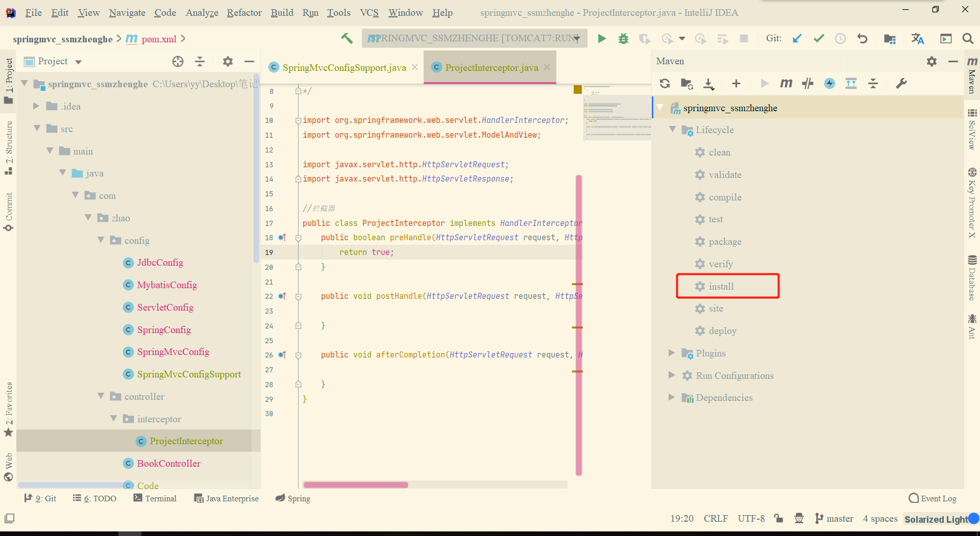Open the Refactor menu

[244, 12]
